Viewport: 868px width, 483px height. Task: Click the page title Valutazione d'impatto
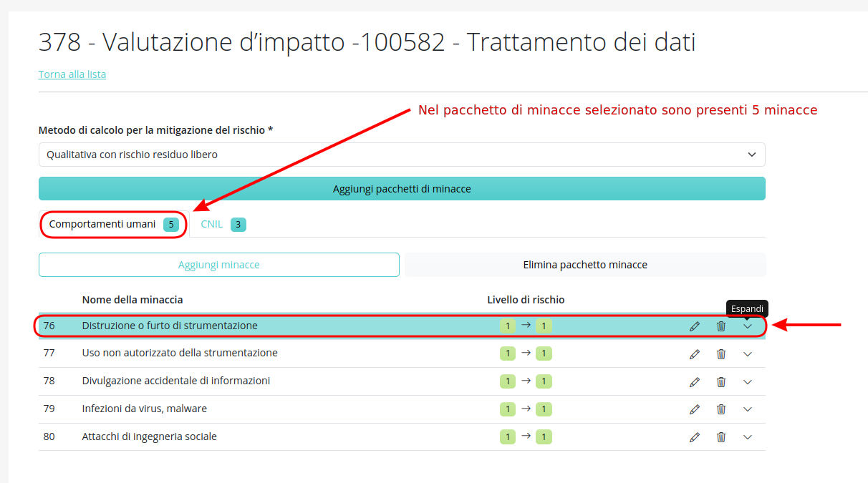pyautogui.click(x=367, y=43)
